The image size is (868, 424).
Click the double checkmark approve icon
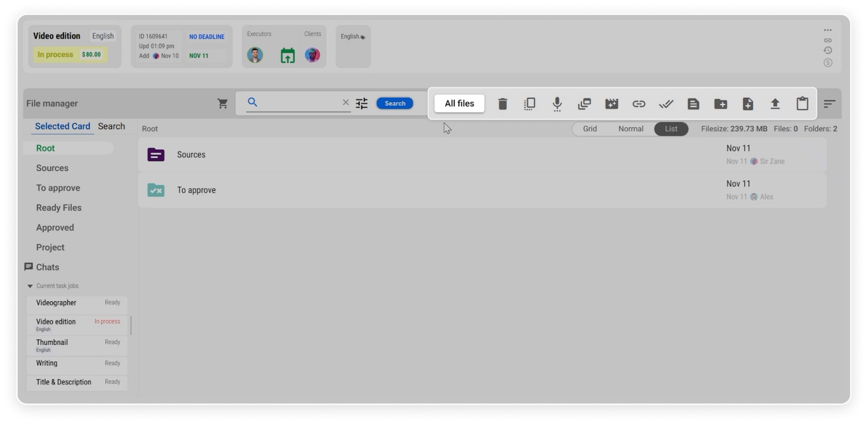click(x=666, y=104)
